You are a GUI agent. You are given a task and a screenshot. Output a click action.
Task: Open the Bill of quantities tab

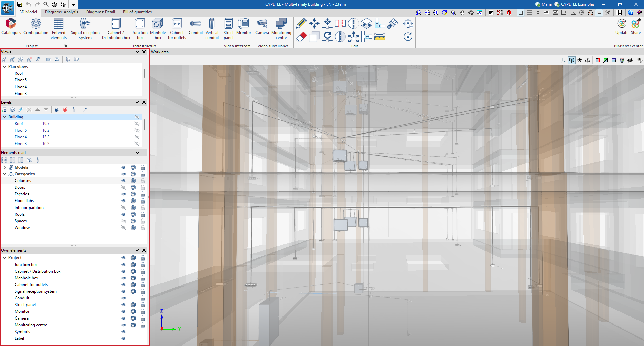pyautogui.click(x=137, y=12)
